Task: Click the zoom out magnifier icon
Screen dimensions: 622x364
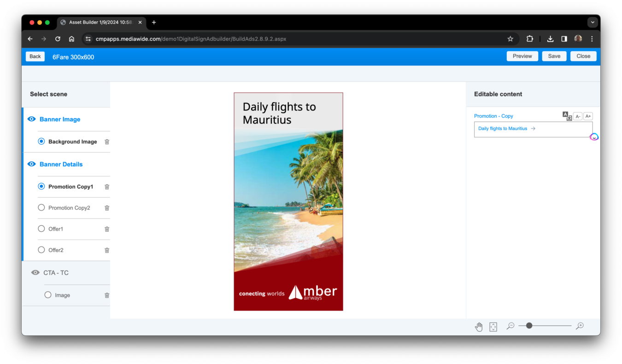Action: [x=510, y=326]
